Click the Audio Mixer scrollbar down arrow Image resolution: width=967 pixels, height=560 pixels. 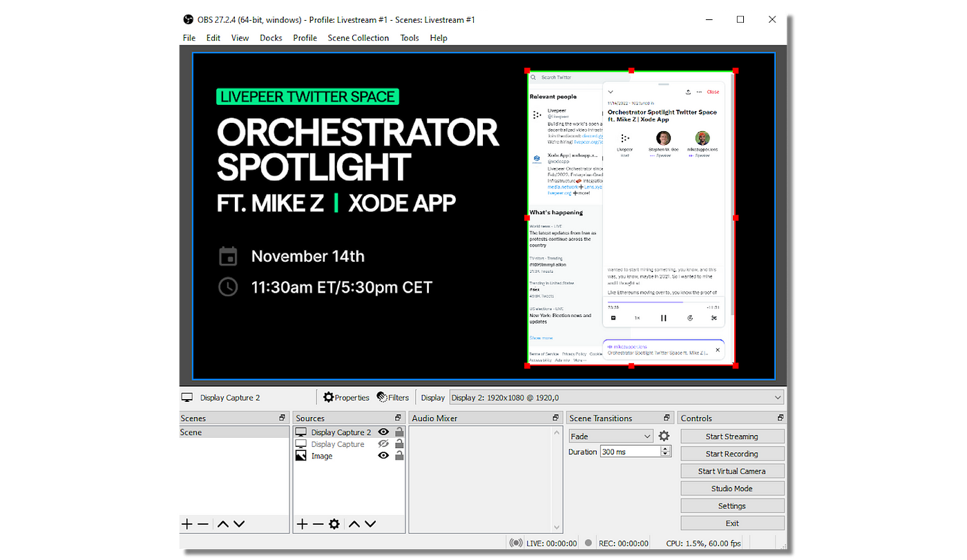pos(557,528)
